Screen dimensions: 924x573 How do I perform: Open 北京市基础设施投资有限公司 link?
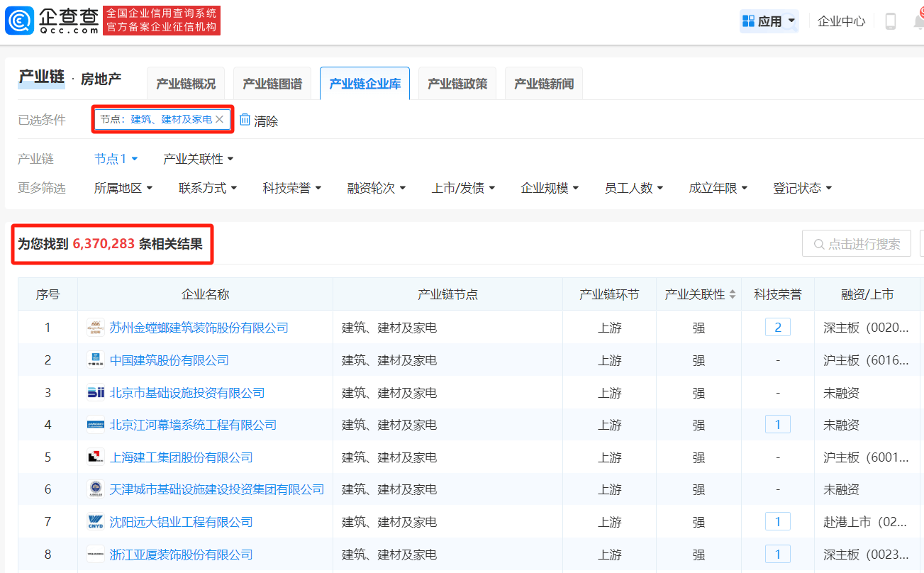(187, 393)
